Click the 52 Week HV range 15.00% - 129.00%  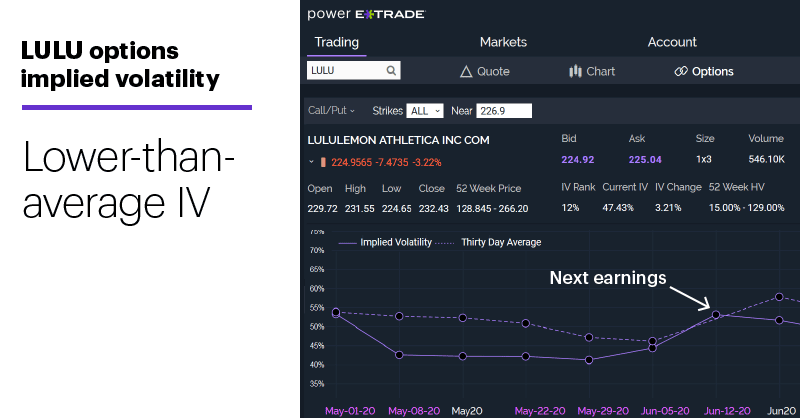tap(746, 208)
